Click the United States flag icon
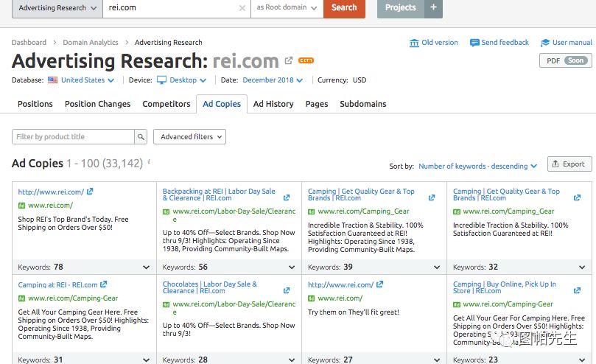The image size is (596, 364). click(52, 80)
